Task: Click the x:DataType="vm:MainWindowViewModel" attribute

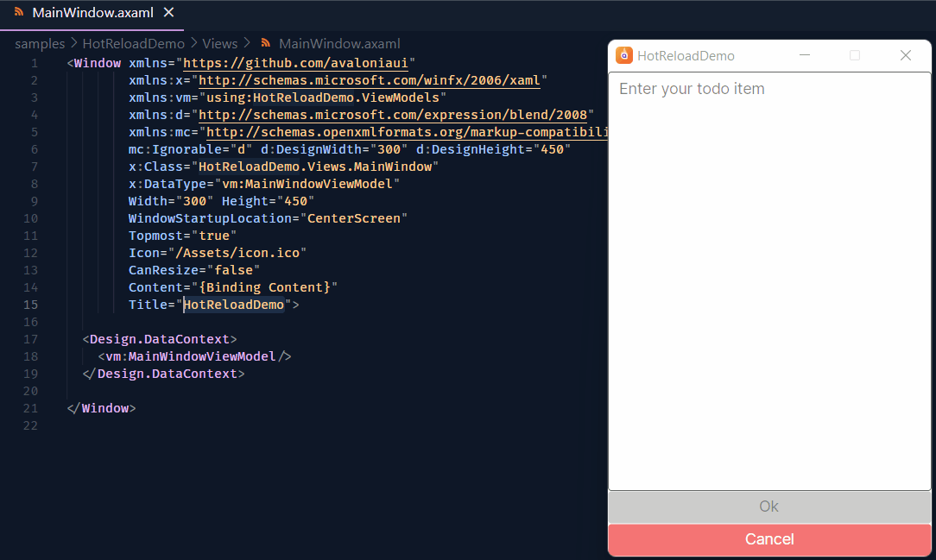Action: 264,185
